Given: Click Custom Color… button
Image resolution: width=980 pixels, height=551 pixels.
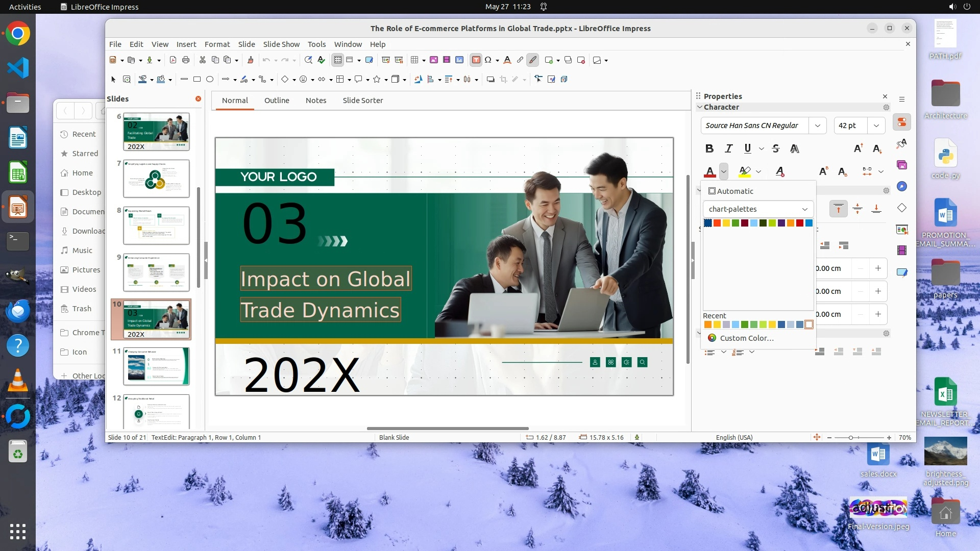Looking at the screenshot, I should (x=746, y=338).
